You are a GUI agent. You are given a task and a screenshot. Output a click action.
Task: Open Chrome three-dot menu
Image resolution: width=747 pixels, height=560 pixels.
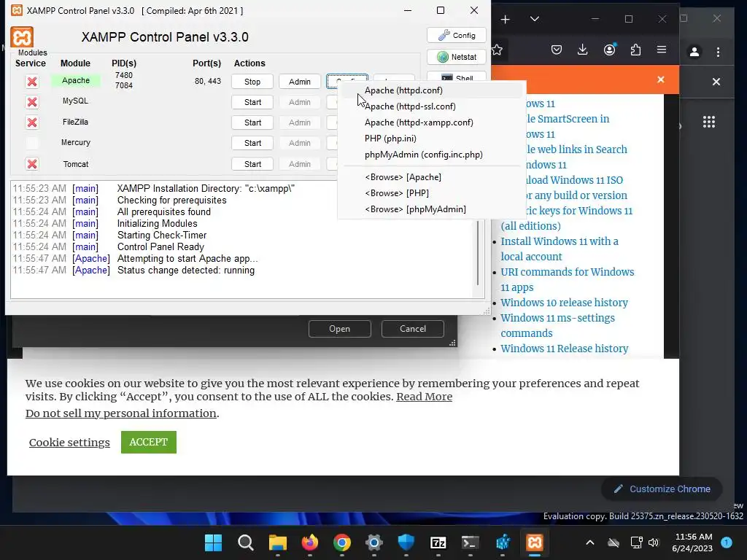(x=718, y=52)
